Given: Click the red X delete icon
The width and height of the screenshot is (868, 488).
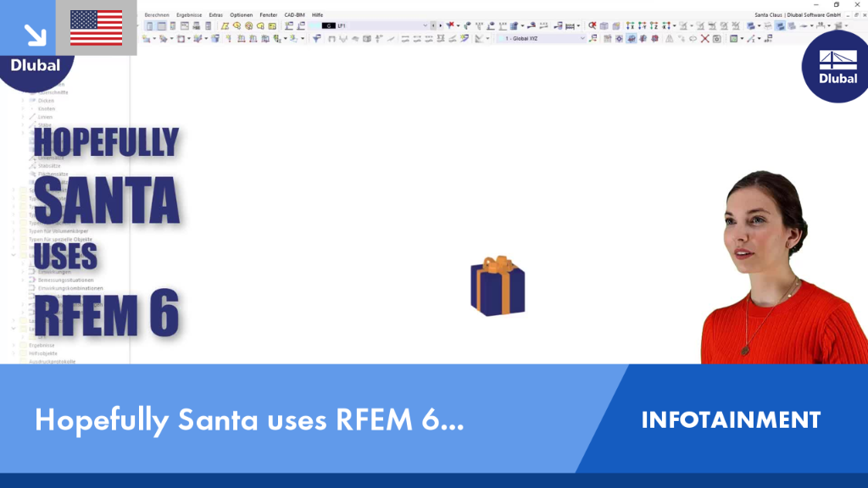Looking at the screenshot, I should pyautogui.click(x=704, y=39).
